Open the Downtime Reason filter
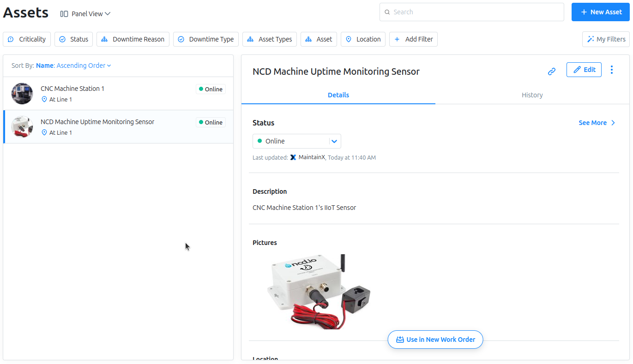The height and width of the screenshot is (364, 633). 133,39
